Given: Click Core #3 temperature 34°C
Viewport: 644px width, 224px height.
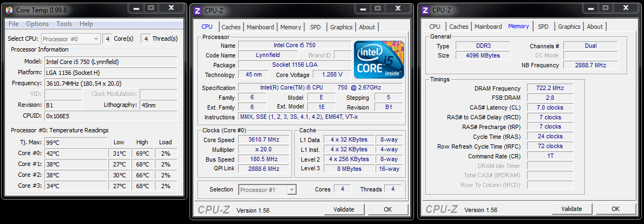Looking at the screenshot, I should pos(76,185).
